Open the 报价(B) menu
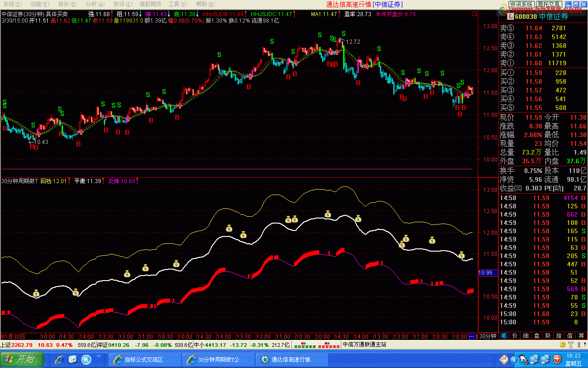588x368 pixels. pyautogui.click(x=67, y=4)
